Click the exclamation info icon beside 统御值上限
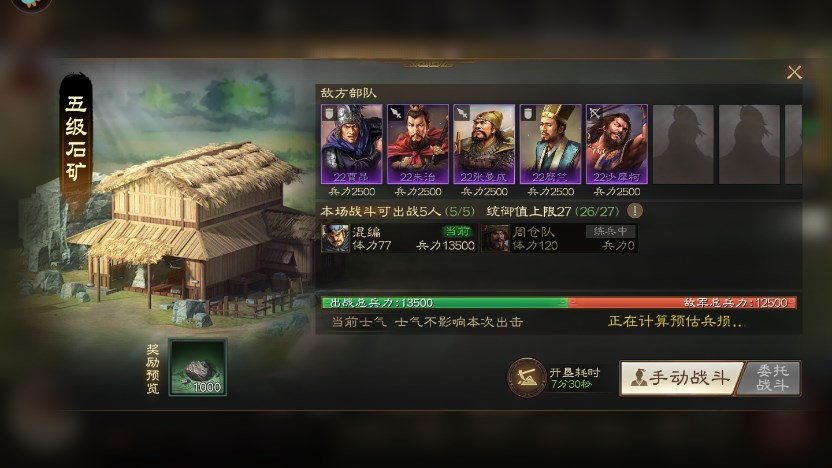Screen dimensions: 832x468 coord(635,211)
